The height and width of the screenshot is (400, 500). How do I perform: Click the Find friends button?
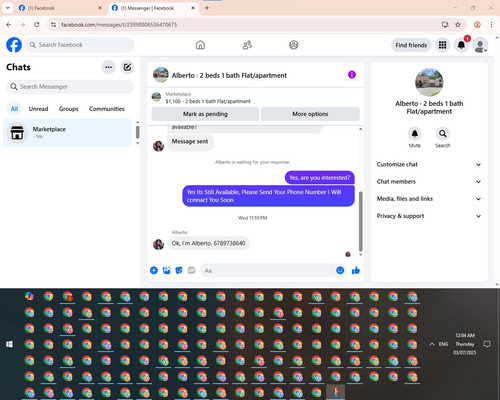pyautogui.click(x=411, y=45)
